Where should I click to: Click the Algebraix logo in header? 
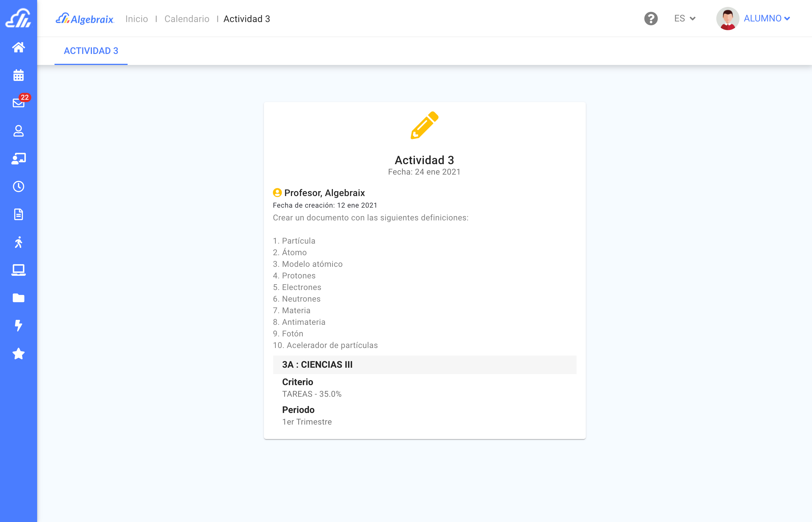point(85,19)
